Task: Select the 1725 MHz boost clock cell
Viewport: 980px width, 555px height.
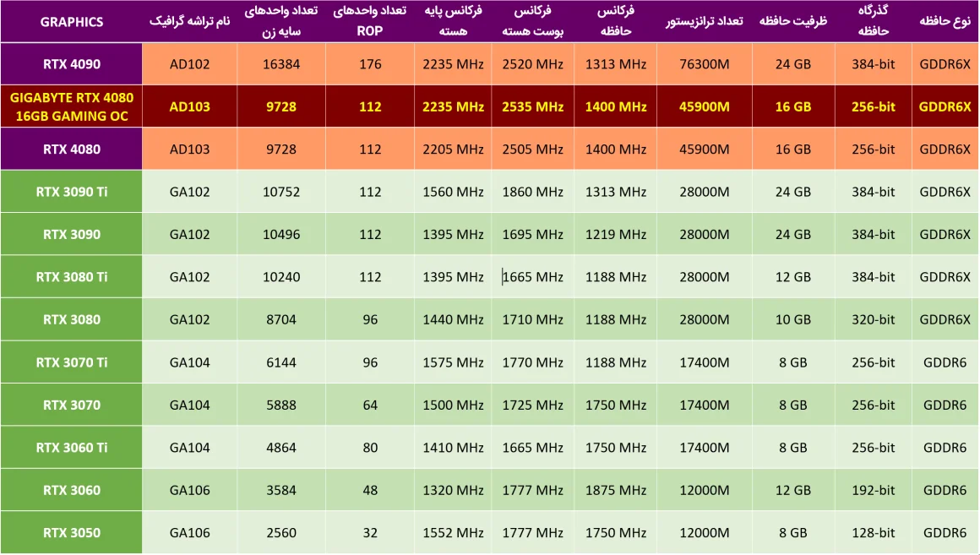Action: pos(532,405)
